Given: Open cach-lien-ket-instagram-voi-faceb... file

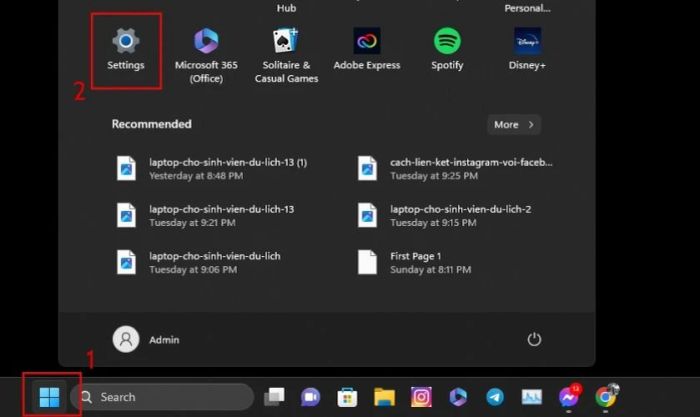Looking at the screenshot, I should click(x=454, y=169).
